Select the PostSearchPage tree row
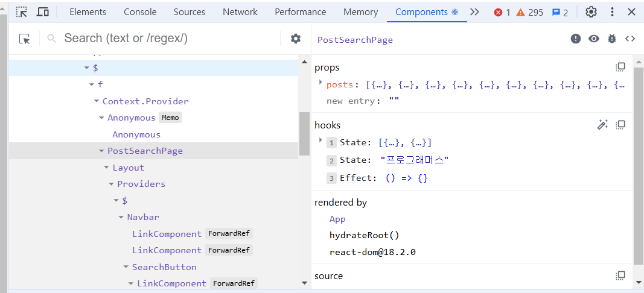Viewport: 644px width, 293px height. pos(154,151)
